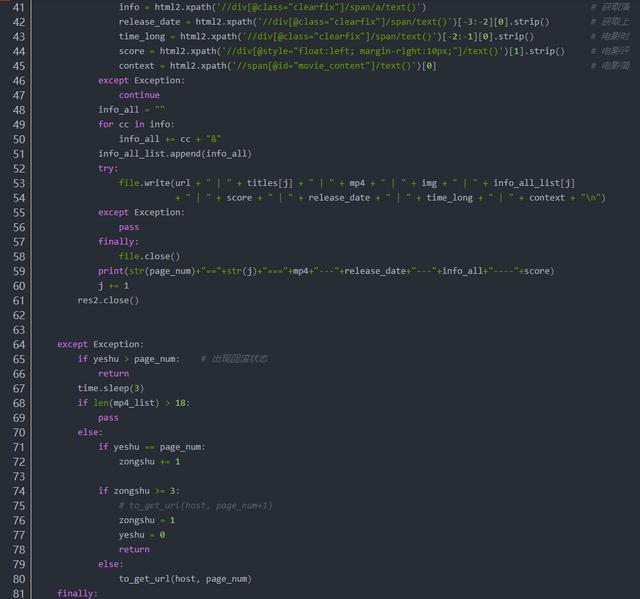Click 'release_date' variable at start of line 42

coord(149,22)
